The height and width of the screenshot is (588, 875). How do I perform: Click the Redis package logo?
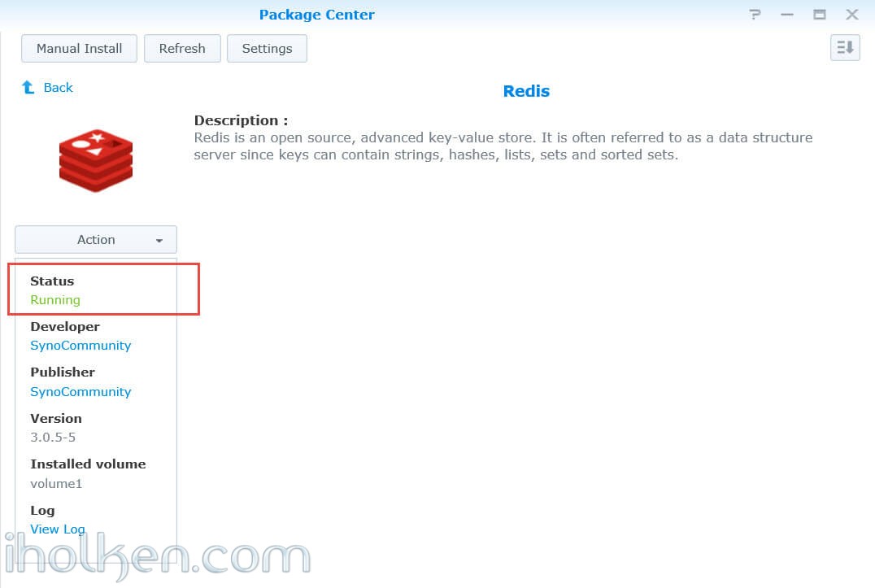pyautogui.click(x=96, y=161)
